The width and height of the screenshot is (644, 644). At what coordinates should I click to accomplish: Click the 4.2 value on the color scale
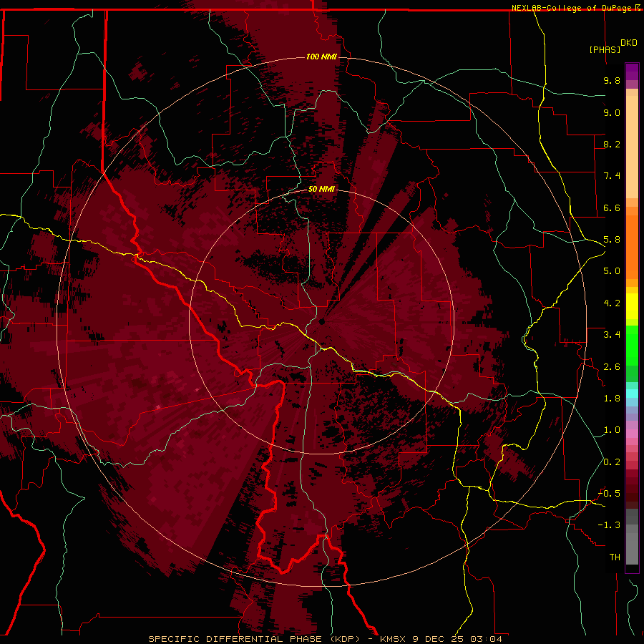(x=612, y=303)
